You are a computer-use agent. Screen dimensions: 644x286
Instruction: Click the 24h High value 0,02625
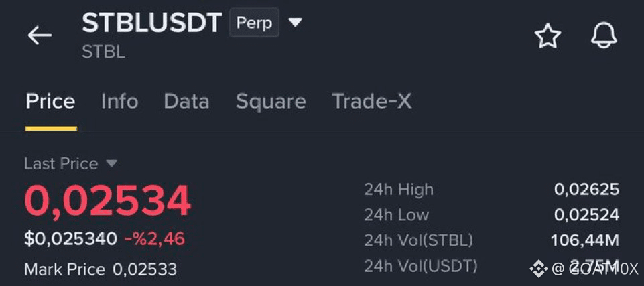point(586,189)
